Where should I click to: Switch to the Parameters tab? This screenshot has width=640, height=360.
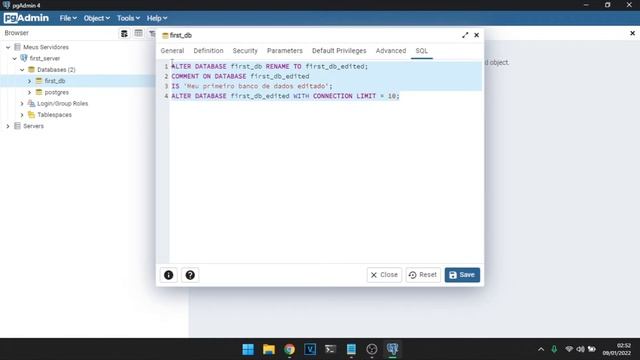[284, 51]
